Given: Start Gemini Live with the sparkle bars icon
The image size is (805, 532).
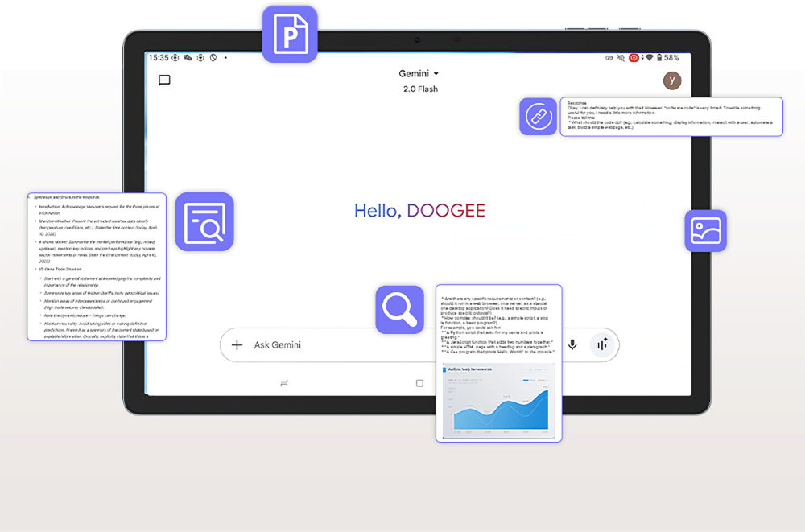Looking at the screenshot, I should coord(602,345).
